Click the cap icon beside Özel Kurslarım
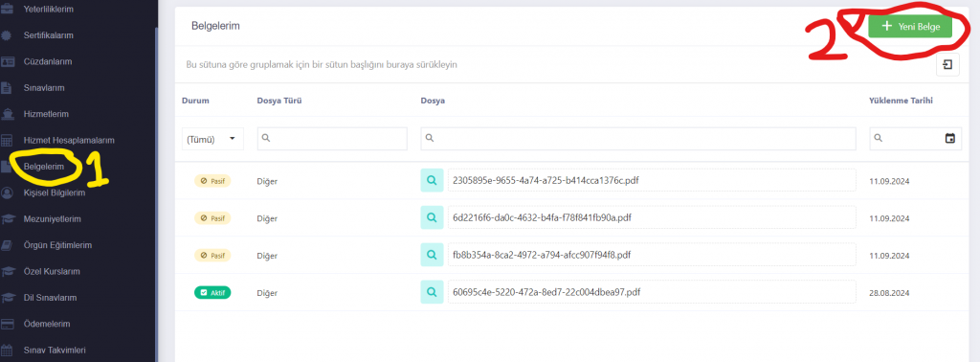Viewport: 980px width, 362px height. tap(8, 271)
